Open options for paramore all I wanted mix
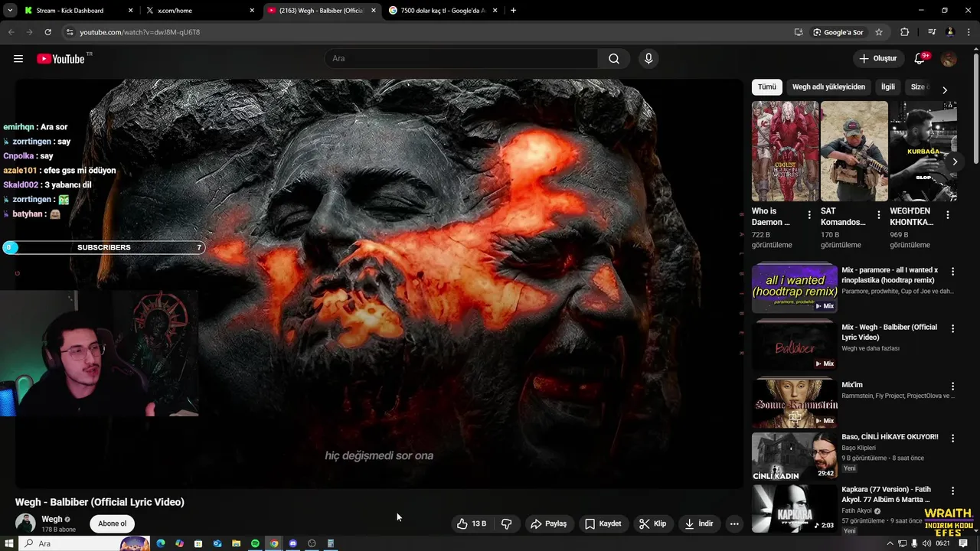The image size is (980, 551). [x=952, y=272]
